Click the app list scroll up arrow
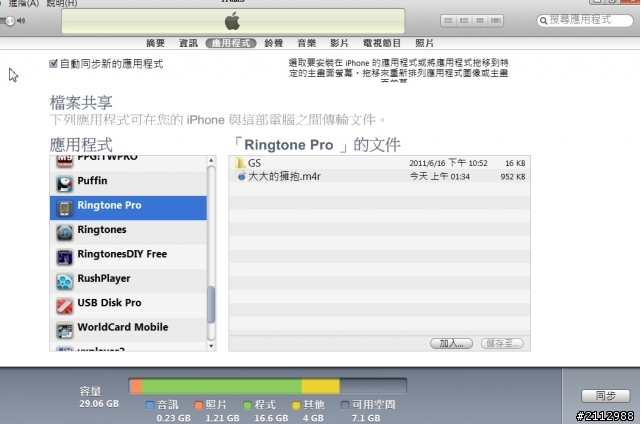This screenshot has width=641, height=424. [211, 160]
